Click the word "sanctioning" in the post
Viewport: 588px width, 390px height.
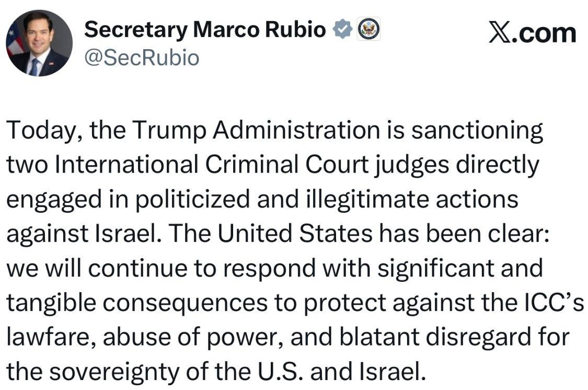pyautogui.click(x=477, y=131)
